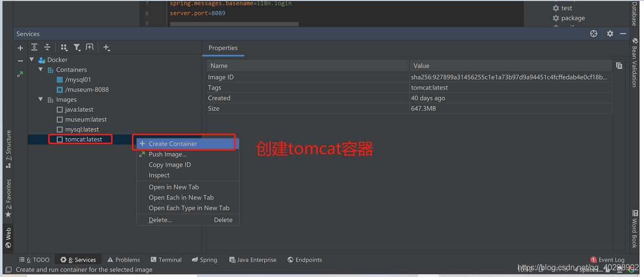Click Collapse All icon in Services toolbar

[x=47, y=47]
